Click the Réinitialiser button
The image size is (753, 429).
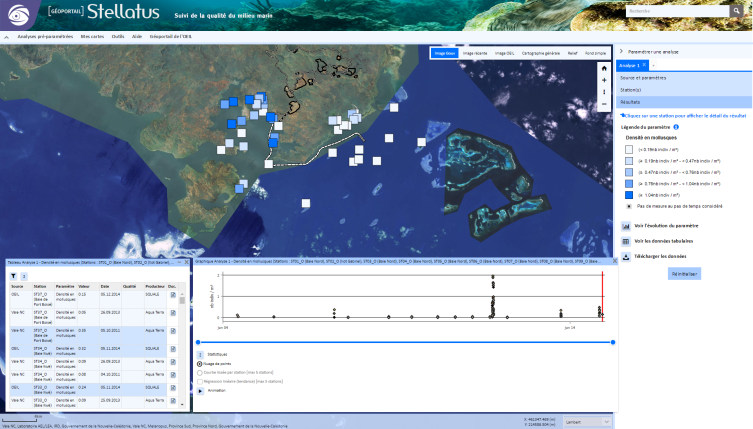pos(685,273)
